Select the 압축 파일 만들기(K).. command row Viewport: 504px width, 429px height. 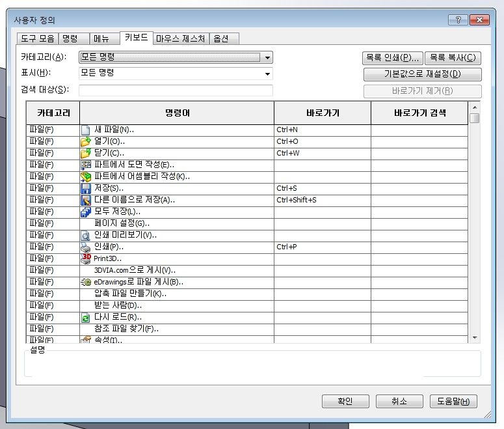(x=247, y=294)
